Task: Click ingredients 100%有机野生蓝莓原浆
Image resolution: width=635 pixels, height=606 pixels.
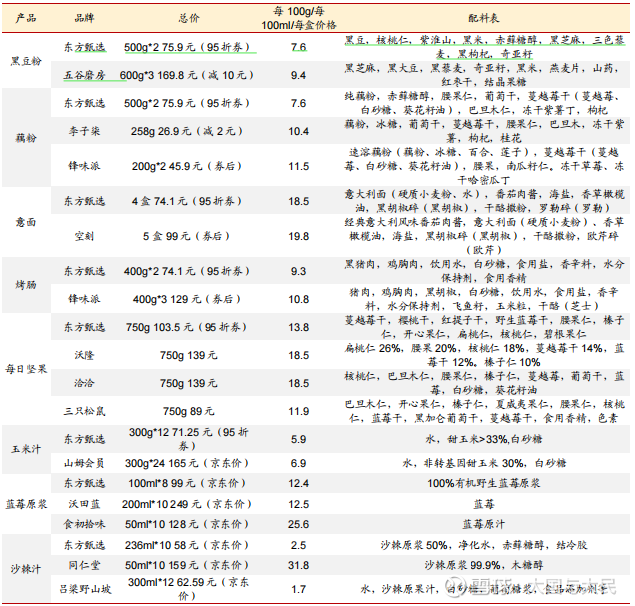Action: [x=484, y=483]
